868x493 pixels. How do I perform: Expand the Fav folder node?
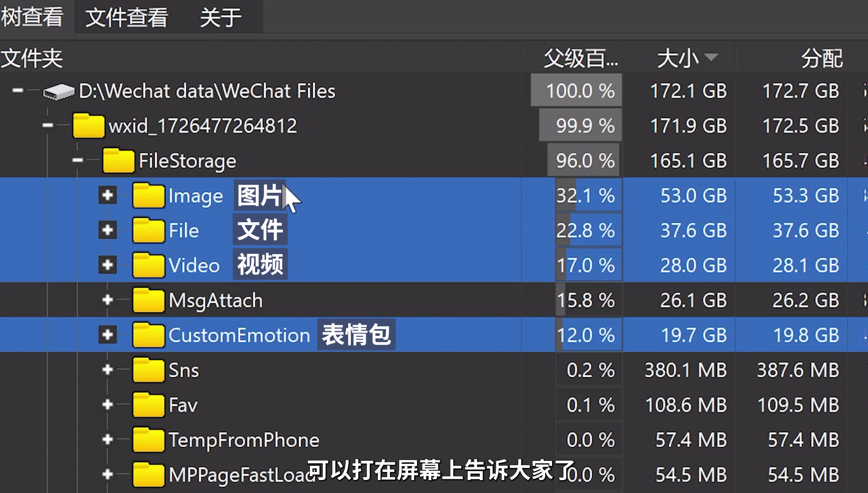[x=107, y=404]
